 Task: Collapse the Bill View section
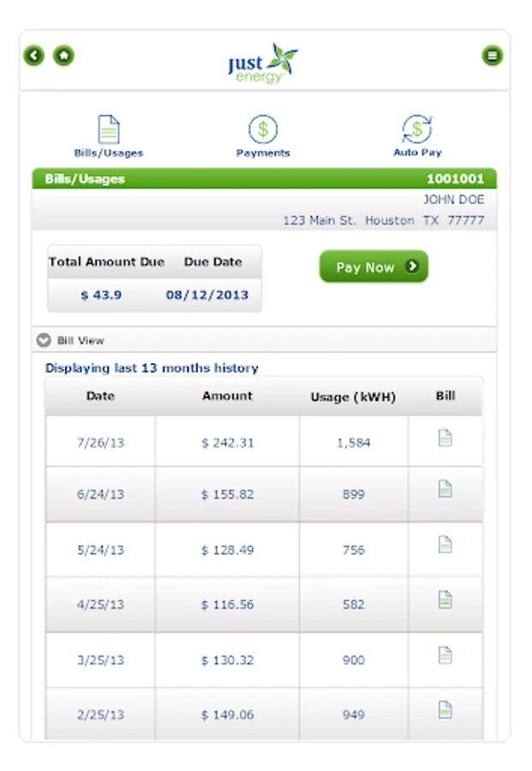(44, 340)
